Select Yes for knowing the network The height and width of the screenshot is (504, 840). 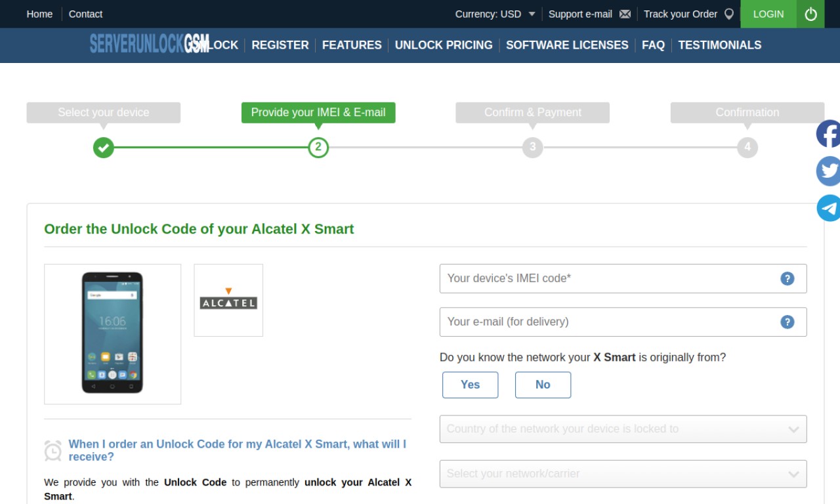(470, 385)
